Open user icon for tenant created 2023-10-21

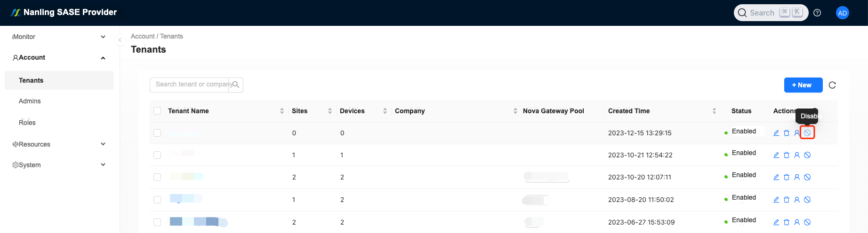pos(797,155)
